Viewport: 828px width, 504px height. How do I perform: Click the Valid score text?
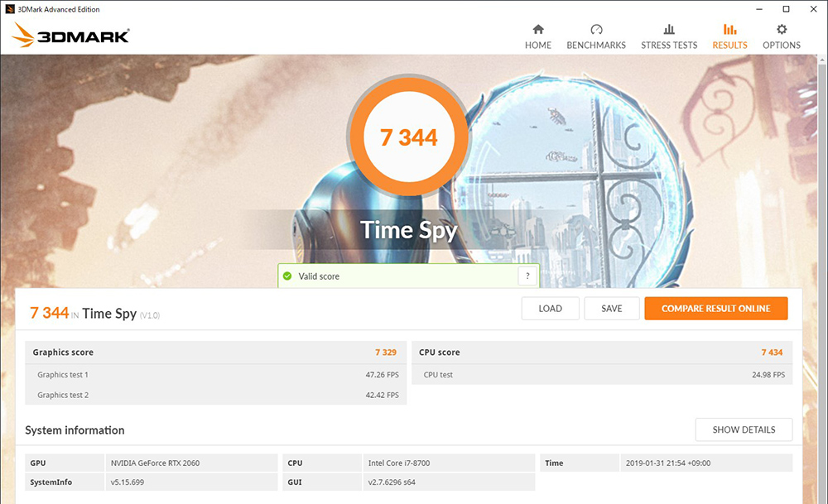[319, 276]
